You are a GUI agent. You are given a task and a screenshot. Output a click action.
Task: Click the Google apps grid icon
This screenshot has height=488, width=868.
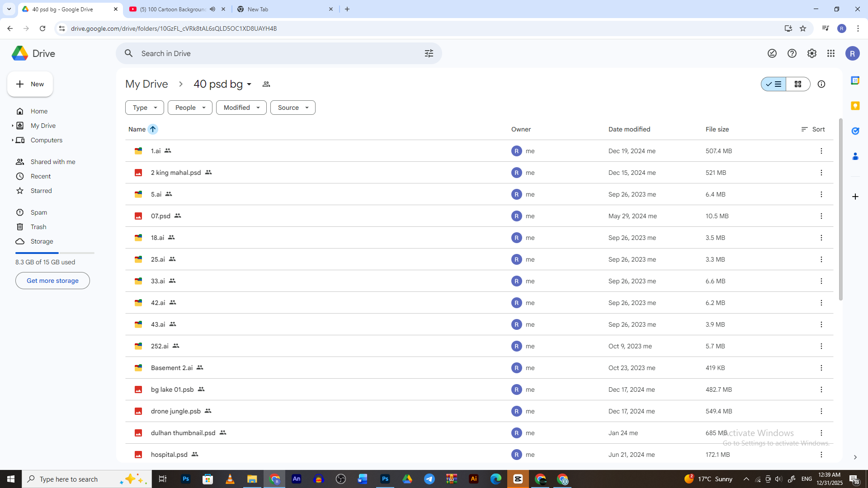831,53
